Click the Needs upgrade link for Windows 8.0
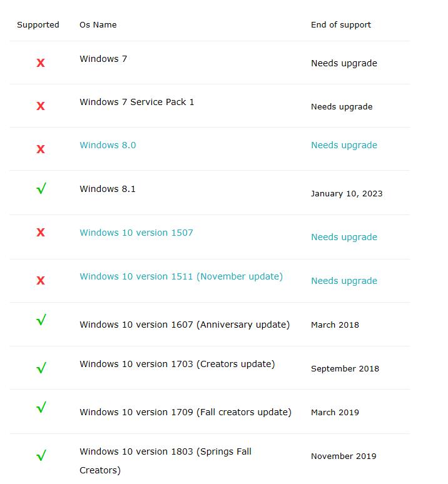 click(344, 145)
